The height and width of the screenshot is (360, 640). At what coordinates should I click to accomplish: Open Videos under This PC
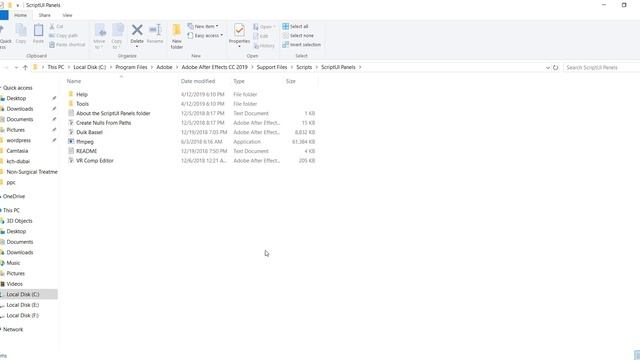coord(14,284)
